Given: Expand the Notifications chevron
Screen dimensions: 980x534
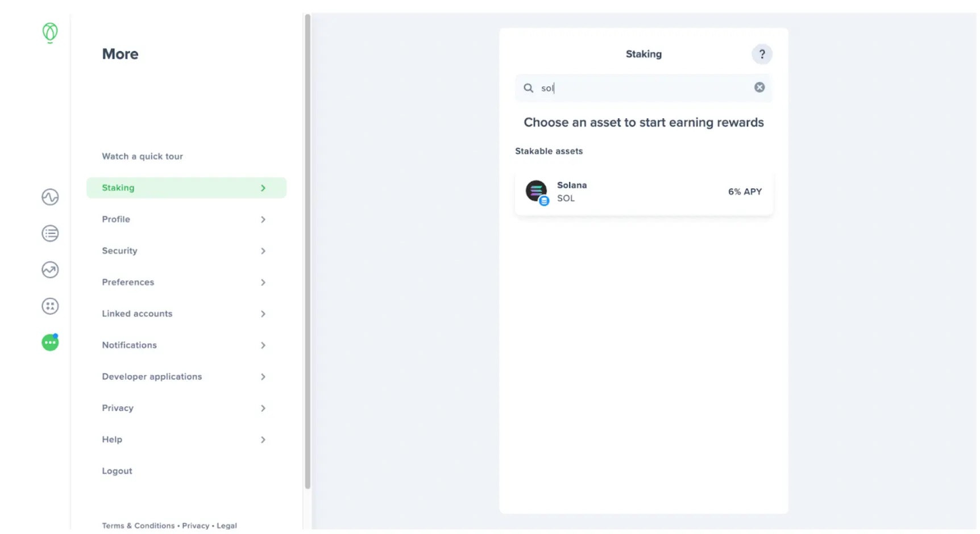Looking at the screenshot, I should (x=263, y=345).
